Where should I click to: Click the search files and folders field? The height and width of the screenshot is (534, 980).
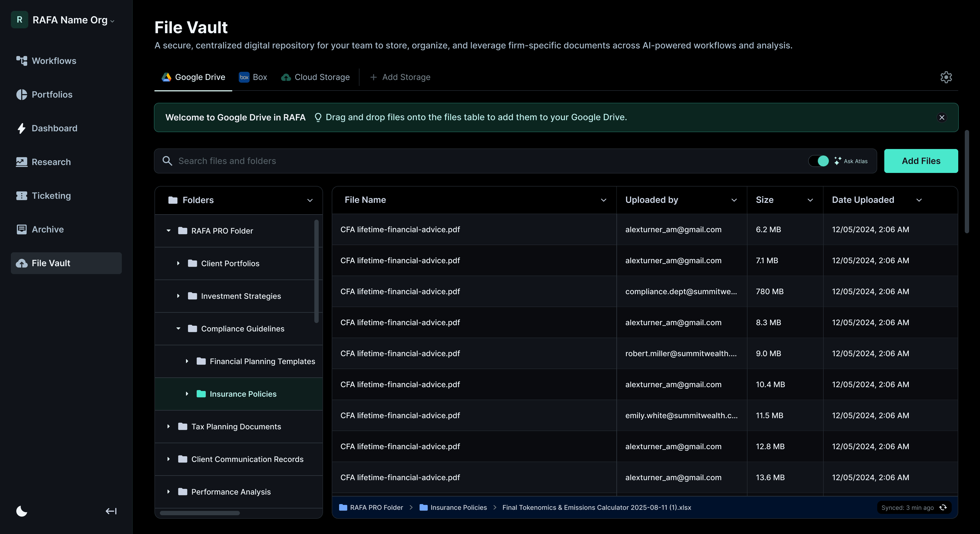coord(457,161)
